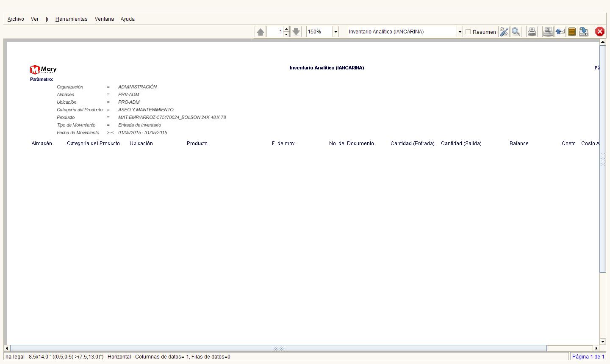Screen dimensions: 610x364
Task: Go to previous page with up arrow
Action: coord(261,32)
